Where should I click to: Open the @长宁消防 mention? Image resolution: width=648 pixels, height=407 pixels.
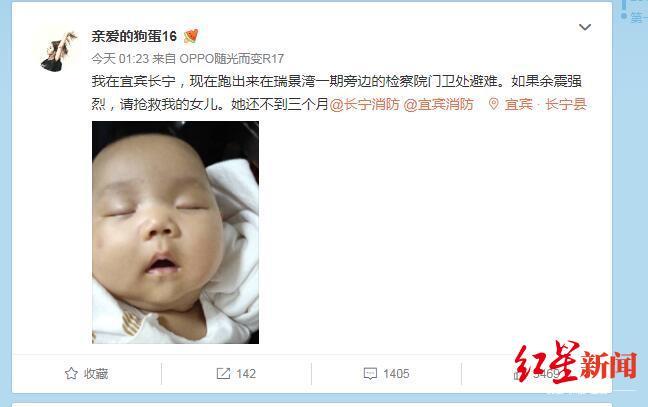click(364, 104)
